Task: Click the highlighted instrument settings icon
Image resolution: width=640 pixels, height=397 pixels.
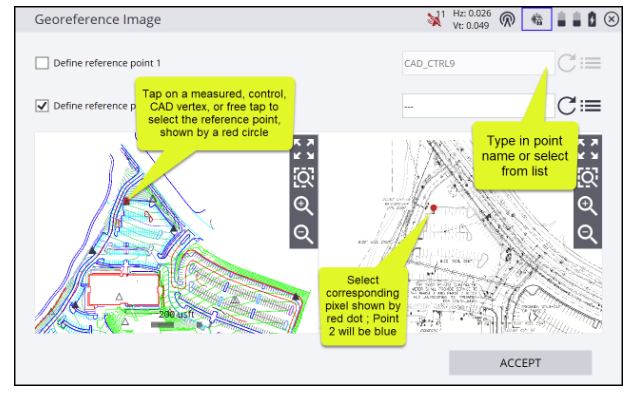Action: pyautogui.click(x=537, y=19)
